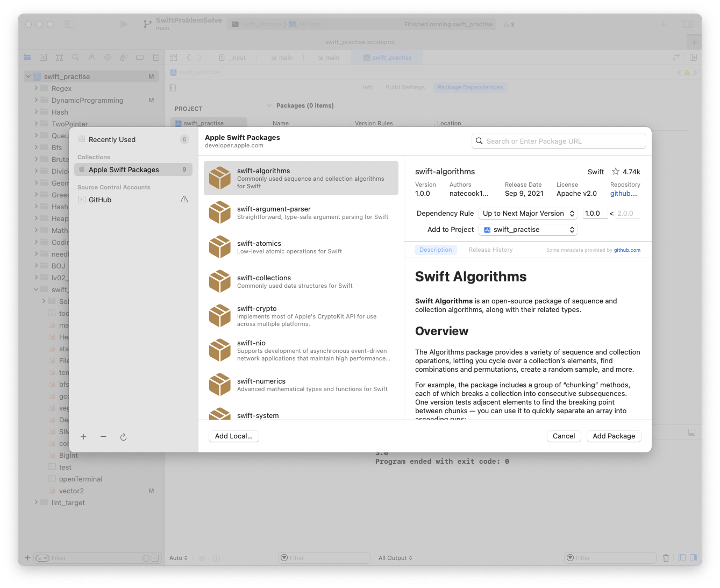
Task: Open the find navigator magnifier icon
Action: pos(76,57)
